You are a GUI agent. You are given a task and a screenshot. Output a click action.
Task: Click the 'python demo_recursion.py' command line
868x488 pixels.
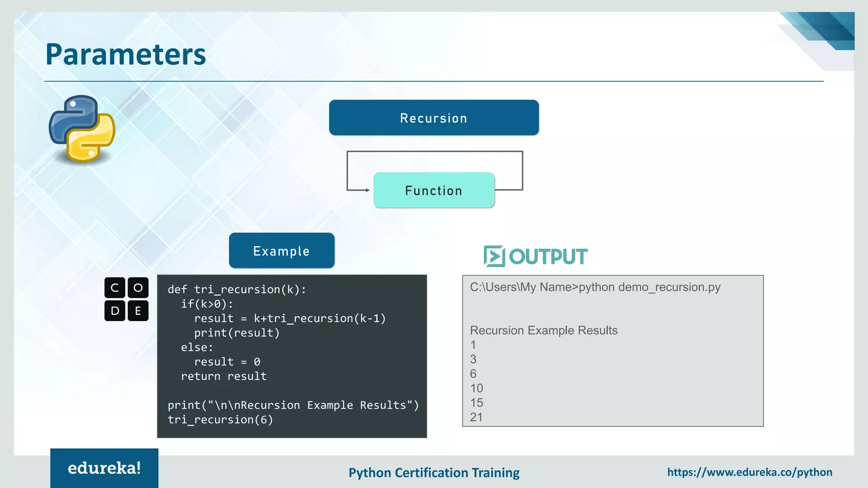[595, 287]
